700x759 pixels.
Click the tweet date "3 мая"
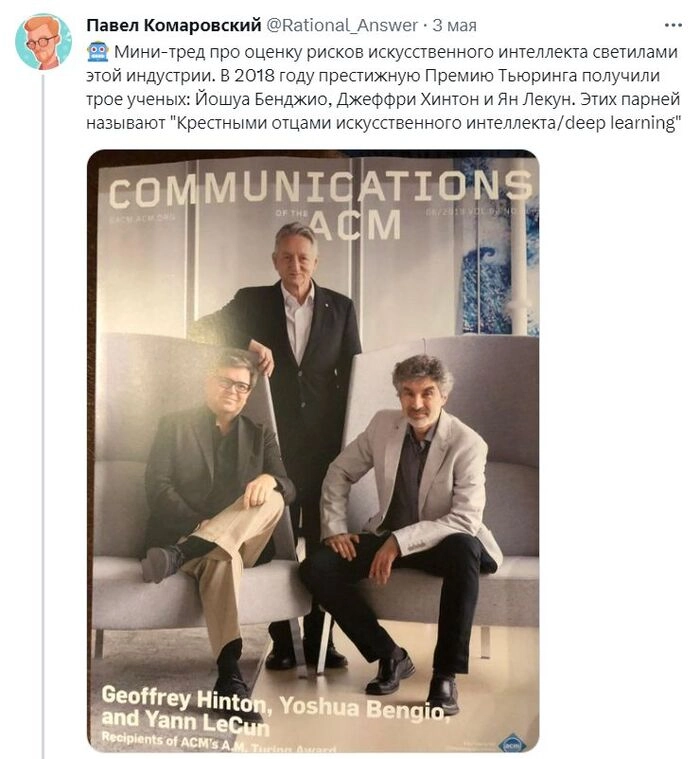tap(453, 24)
